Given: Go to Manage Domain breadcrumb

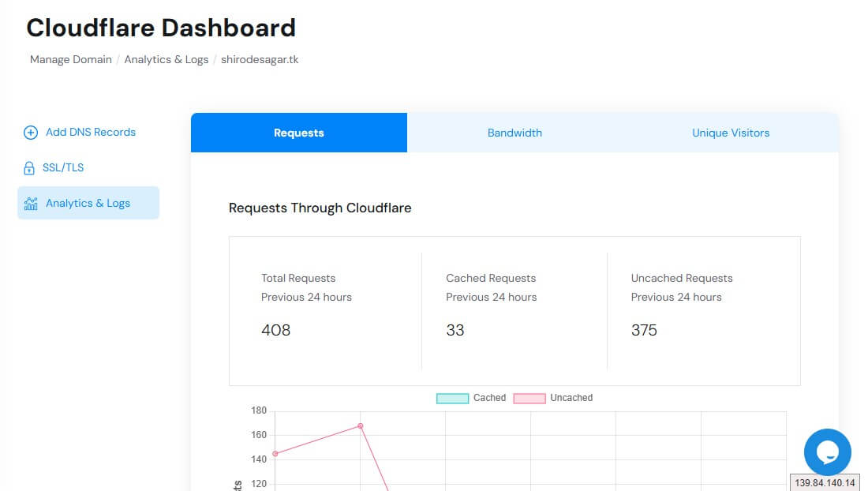Looking at the screenshot, I should 71,59.
